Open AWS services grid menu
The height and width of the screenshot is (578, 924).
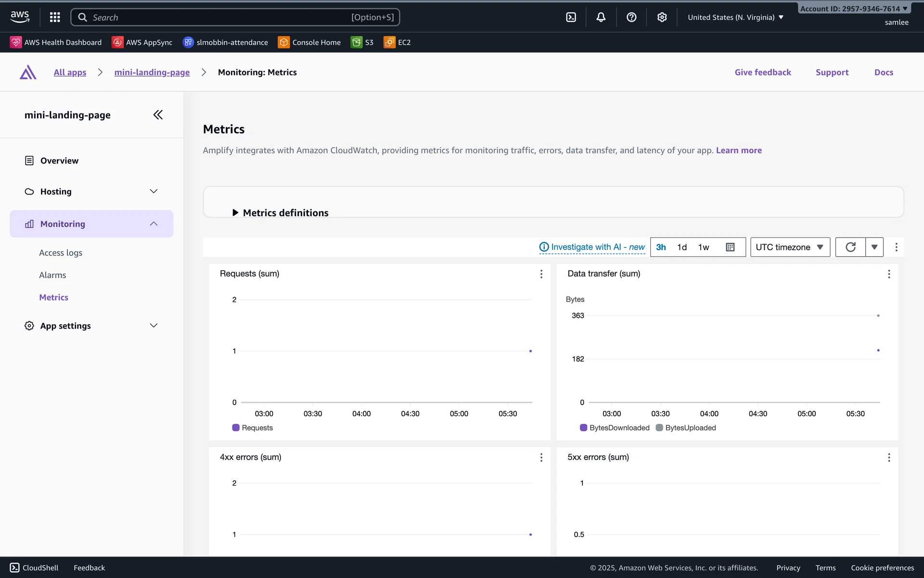click(x=55, y=17)
